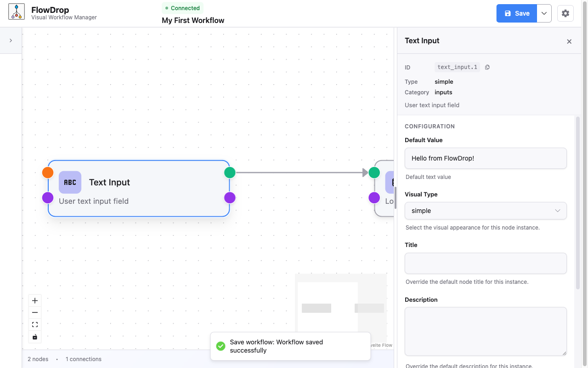588x368 pixels.
Task: Zoom out of the canvas
Action: pos(34,312)
